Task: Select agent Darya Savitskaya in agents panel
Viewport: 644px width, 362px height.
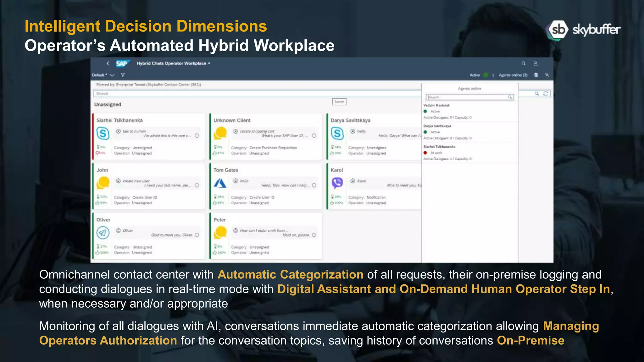Action: click(470, 132)
